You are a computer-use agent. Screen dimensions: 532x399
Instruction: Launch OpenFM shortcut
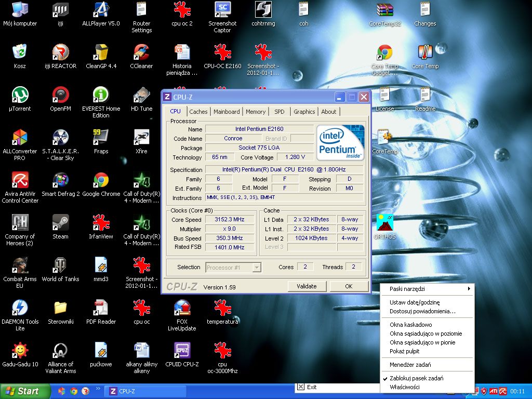click(x=60, y=99)
